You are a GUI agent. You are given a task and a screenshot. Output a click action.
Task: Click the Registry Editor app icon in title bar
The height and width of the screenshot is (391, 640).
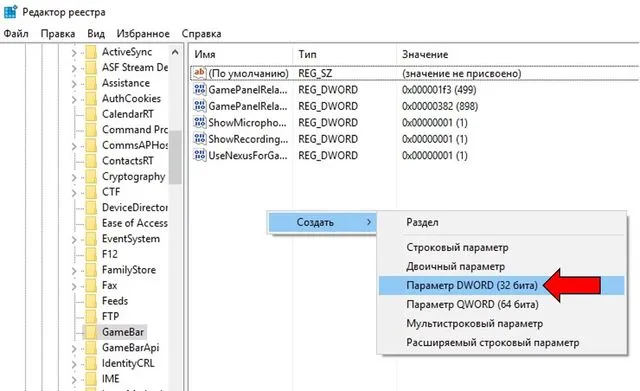[x=10, y=12]
